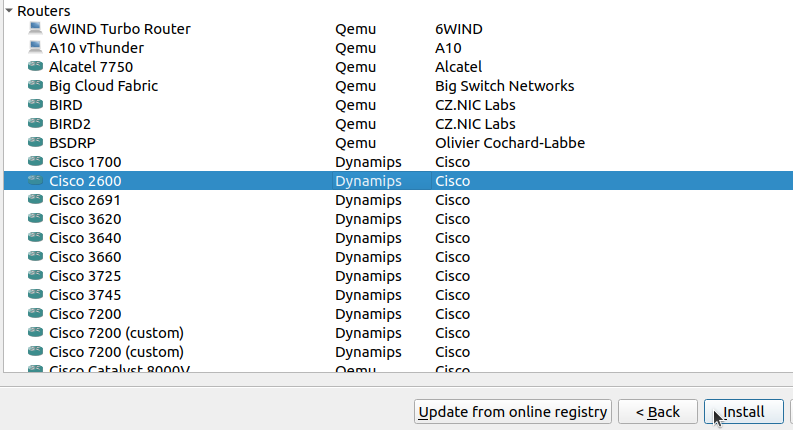
Task: Select the Cisco 3660 appliance
Action: [85, 257]
